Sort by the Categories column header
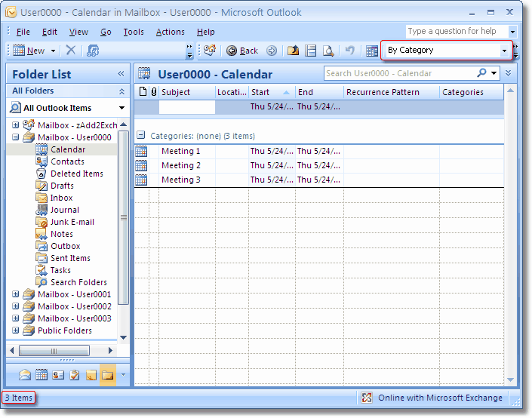The width and height of the screenshot is (532, 418). pyautogui.click(x=472, y=92)
